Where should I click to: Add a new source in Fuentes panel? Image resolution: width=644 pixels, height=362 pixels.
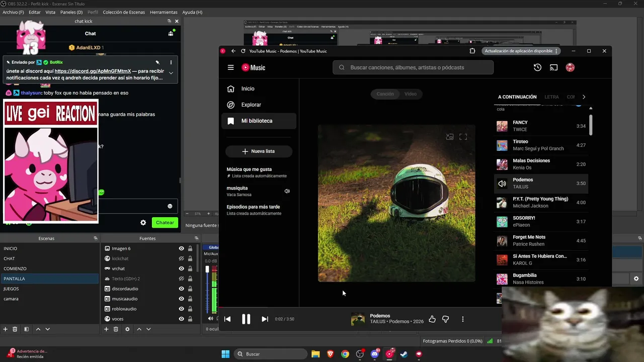pos(106,329)
